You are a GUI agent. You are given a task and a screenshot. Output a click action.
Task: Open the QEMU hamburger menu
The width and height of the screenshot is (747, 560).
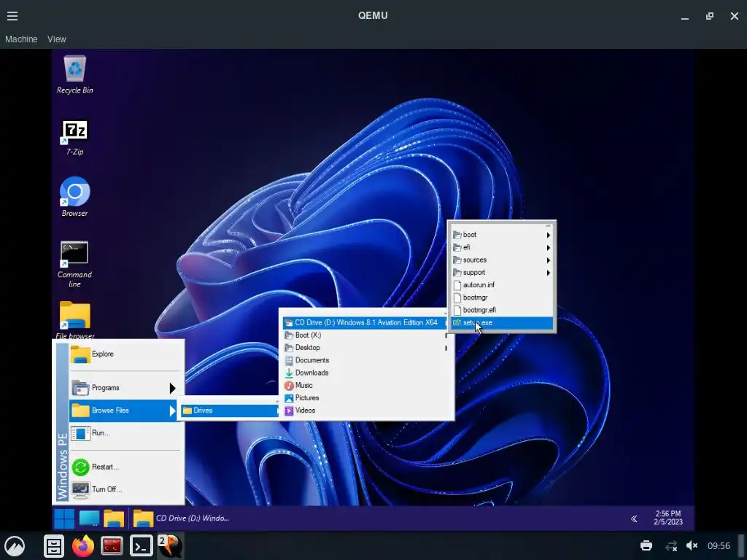[12, 16]
